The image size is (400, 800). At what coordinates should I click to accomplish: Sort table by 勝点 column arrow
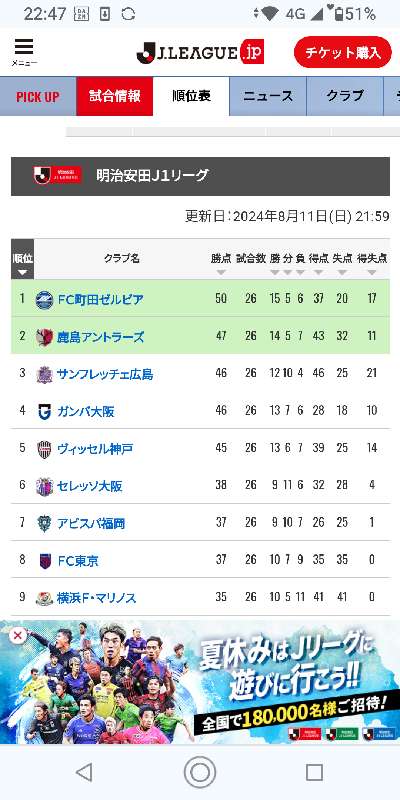point(221,272)
